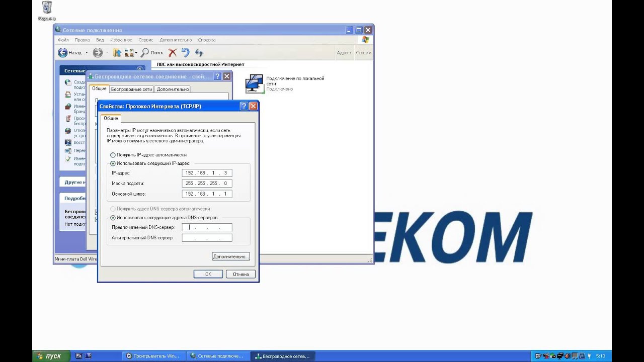Click the Основной шлюз input field
This screenshot has height=362, width=644.
tap(207, 194)
